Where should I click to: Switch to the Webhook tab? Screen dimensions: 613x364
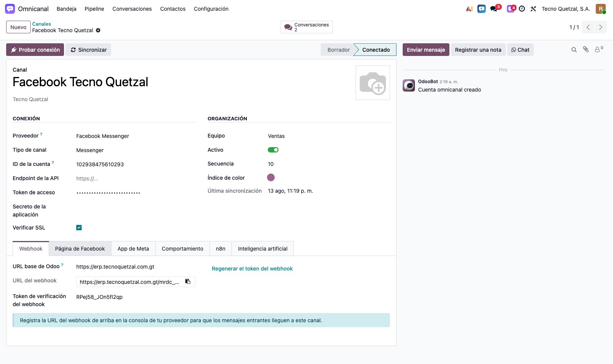(31, 249)
